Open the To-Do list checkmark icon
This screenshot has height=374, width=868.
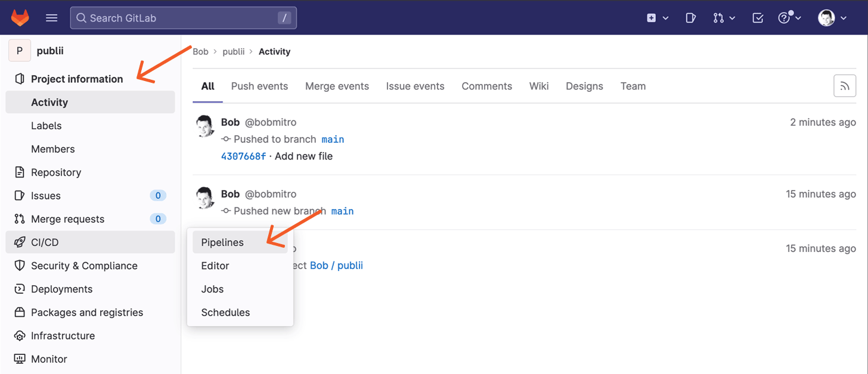pos(757,18)
